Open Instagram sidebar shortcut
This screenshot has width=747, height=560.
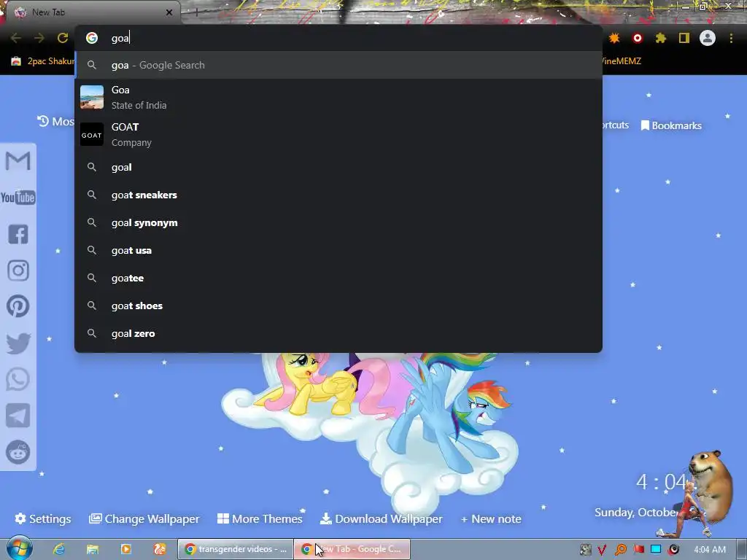click(18, 271)
